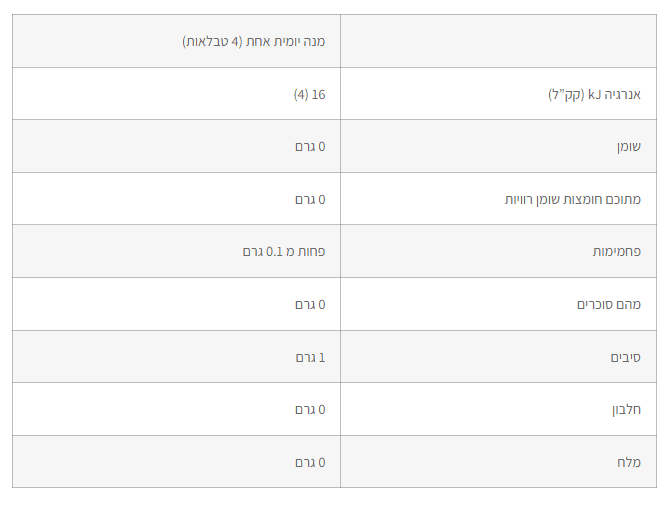Select the 'מהם סוכרים' row label
671x518 pixels.
pyautogui.click(x=608, y=305)
